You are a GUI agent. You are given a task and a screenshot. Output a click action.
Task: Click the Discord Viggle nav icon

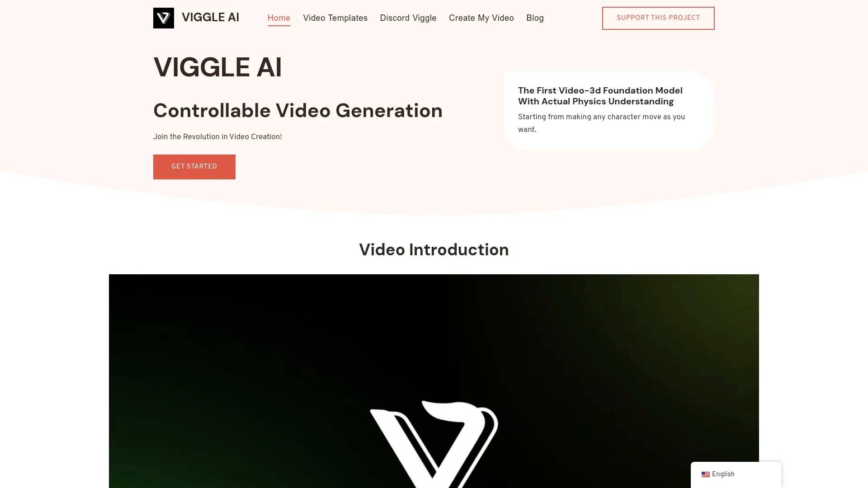pos(408,18)
